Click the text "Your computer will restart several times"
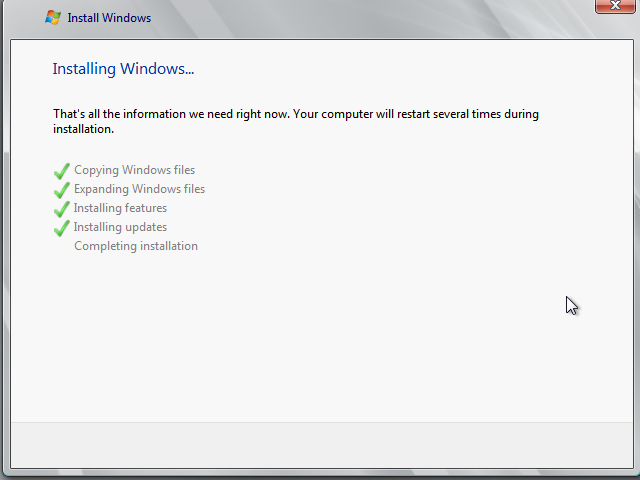The width and height of the screenshot is (640, 480). pyautogui.click(x=400, y=114)
